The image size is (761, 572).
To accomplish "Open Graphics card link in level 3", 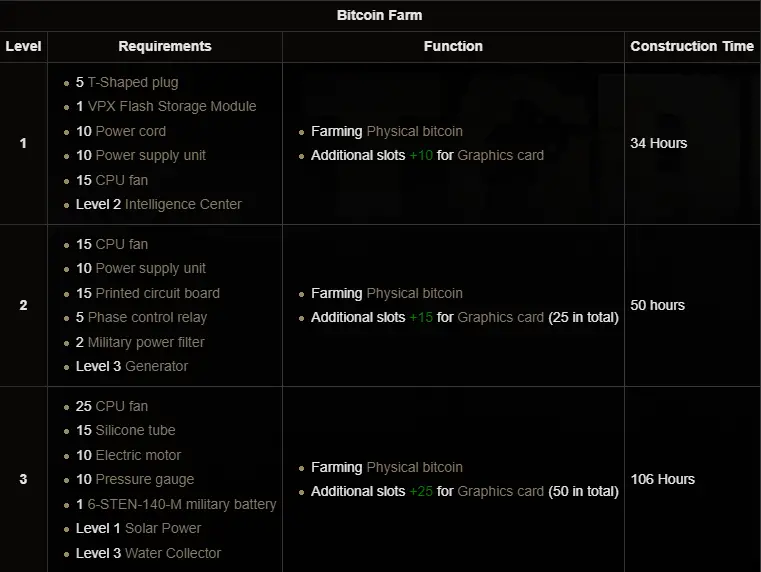I will 500,491.
